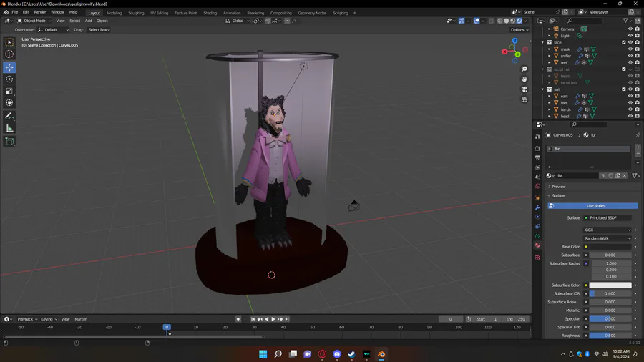Select the Rotate tool

pos(9,79)
